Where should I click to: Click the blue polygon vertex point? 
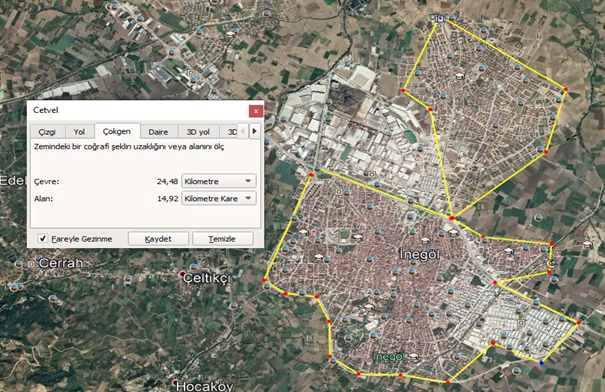click(541, 363)
